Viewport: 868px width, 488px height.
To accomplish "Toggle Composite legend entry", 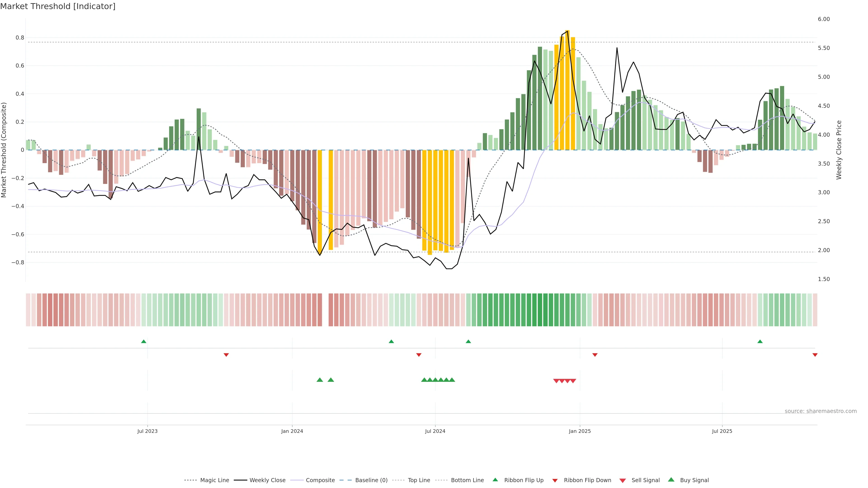I will [x=320, y=480].
